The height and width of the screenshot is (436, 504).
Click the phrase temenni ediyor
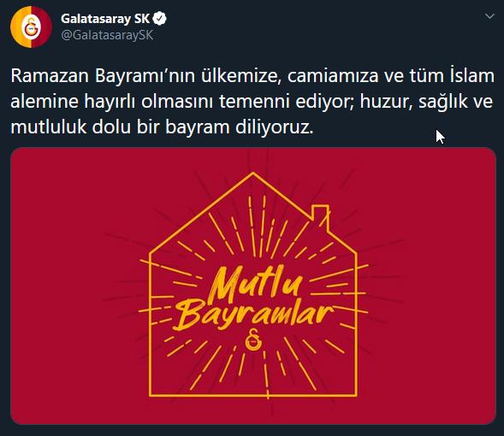(x=286, y=102)
